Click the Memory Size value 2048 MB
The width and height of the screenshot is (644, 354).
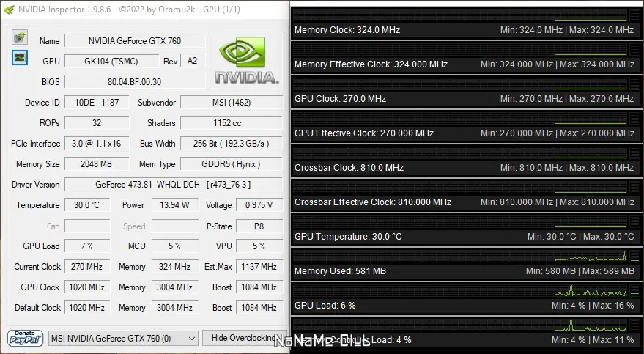point(97,164)
